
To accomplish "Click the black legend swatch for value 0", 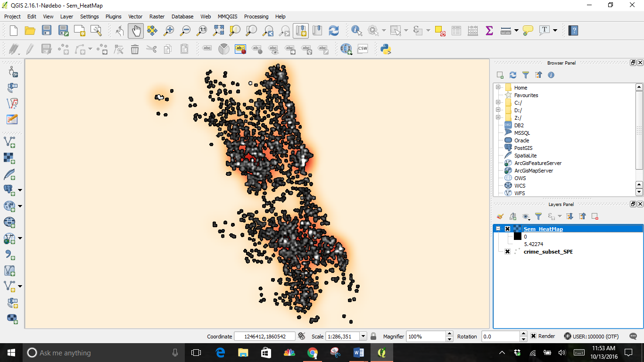I will click(x=518, y=237).
